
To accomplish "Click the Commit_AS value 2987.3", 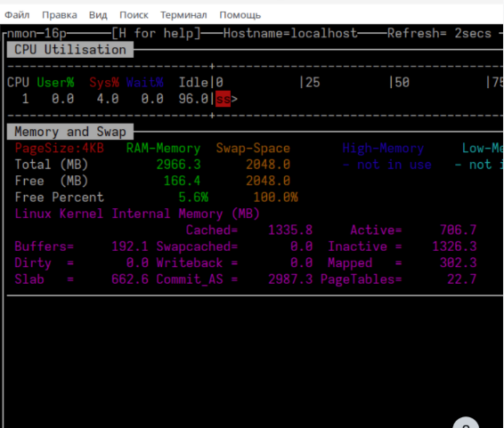I will [290, 279].
